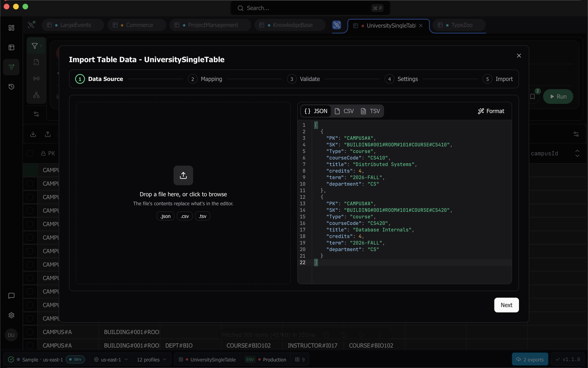Click the download icon above the table
This screenshot has height=368, width=588.
[x=33, y=134]
